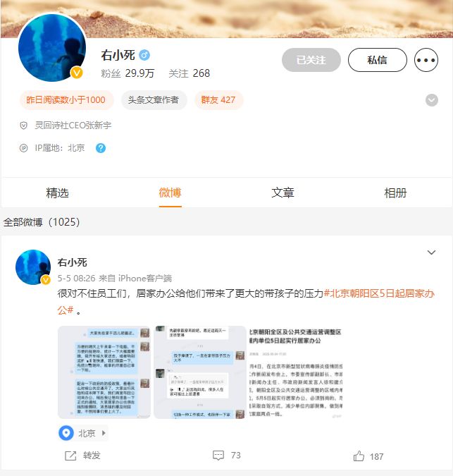The height and width of the screenshot is (476, 453).
Task: Switch to the 精选 tab
Action: click(57, 193)
